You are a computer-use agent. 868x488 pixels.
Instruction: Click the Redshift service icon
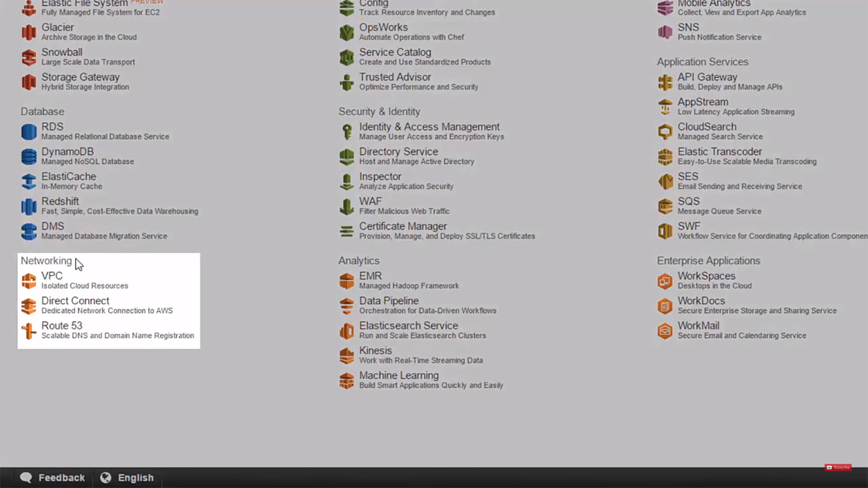(x=29, y=207)
